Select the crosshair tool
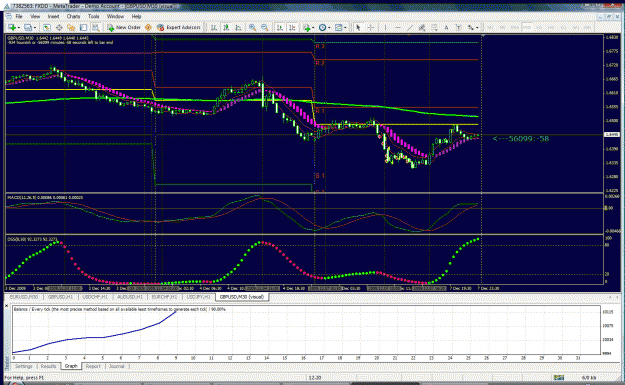The width and height of the screenshot is (625, 385). coord(370,28)
